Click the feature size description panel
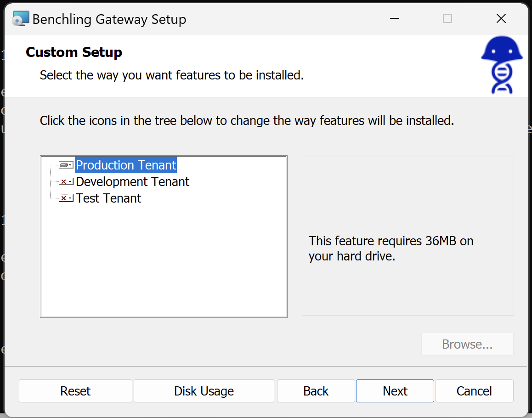532x418 pixels. pos(407,249)
